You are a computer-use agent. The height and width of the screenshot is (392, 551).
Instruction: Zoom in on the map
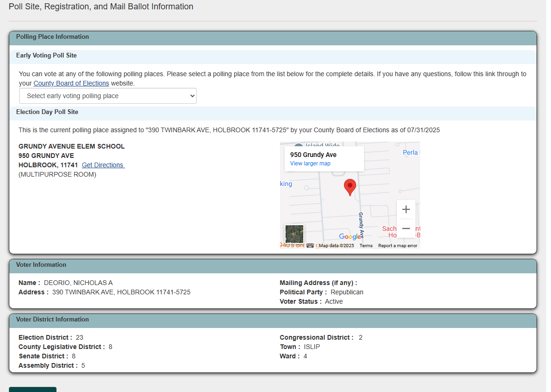pyautogui.click(x=406, y=209)
